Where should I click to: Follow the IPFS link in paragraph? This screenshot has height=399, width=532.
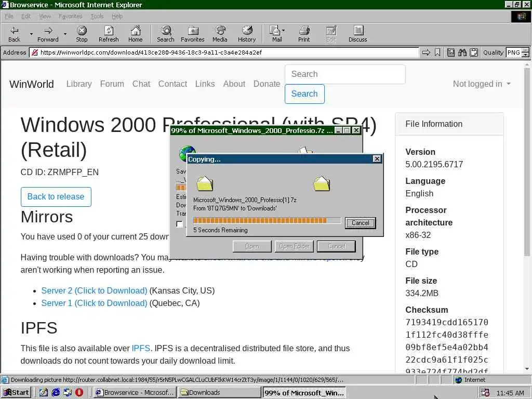(x=141, y=349)
